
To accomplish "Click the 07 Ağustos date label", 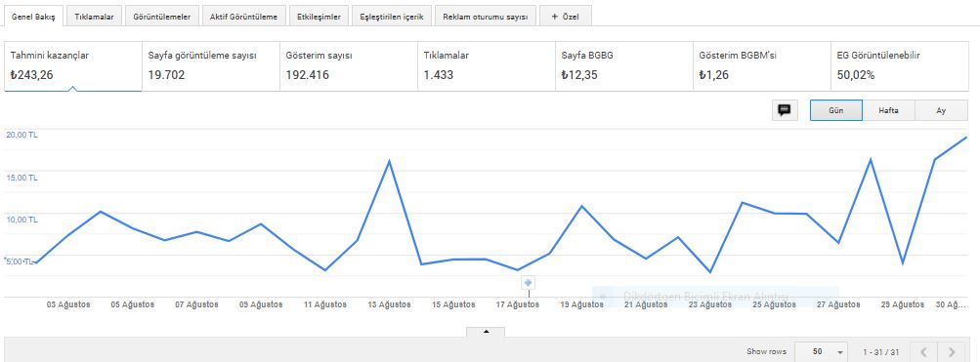I will pos(196,304).
